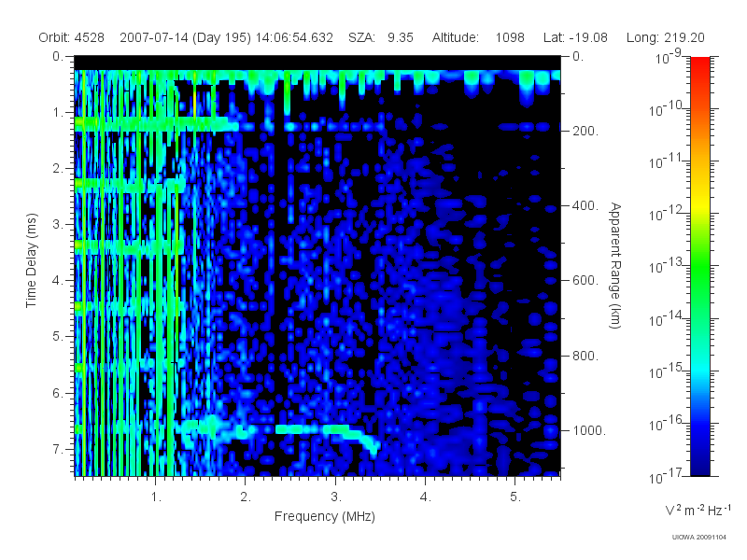Click the '5.' frequency axis tick label
Screen dimensions: 747x560
(516, 497)
